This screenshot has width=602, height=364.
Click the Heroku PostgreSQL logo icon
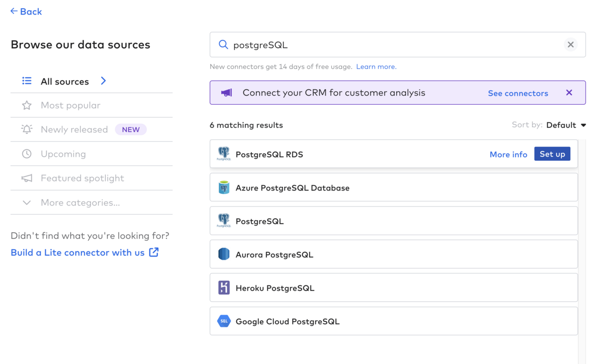coord(224,288)
